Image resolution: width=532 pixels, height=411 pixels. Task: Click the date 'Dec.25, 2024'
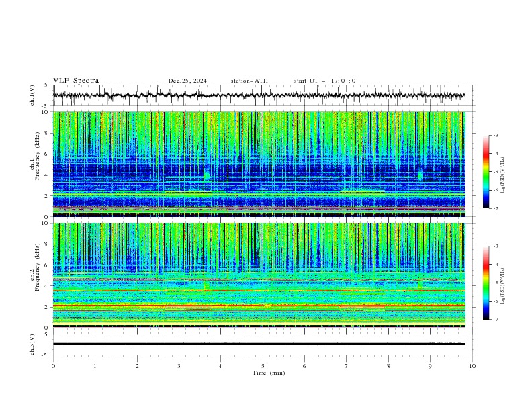187,81
